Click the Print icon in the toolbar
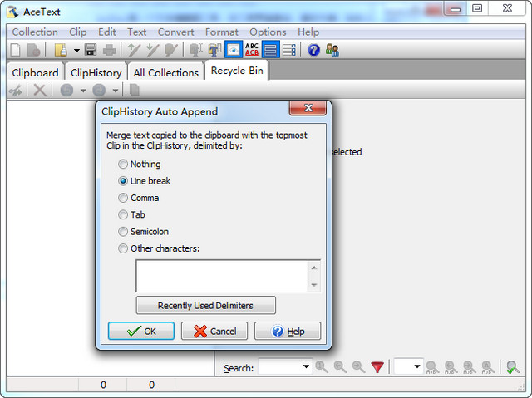 (110, 50)
